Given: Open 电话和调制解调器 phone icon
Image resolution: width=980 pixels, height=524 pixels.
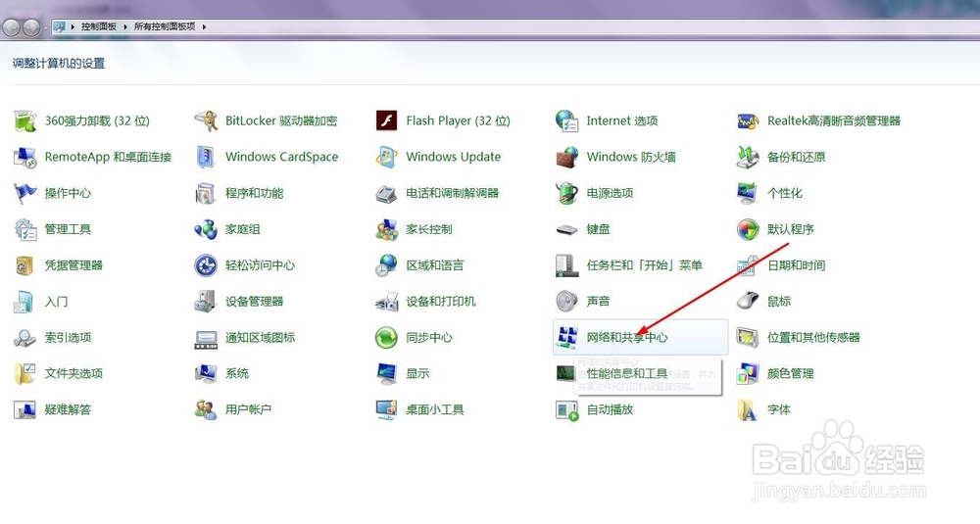Looking at the screenshot, I should click(386, 193).
